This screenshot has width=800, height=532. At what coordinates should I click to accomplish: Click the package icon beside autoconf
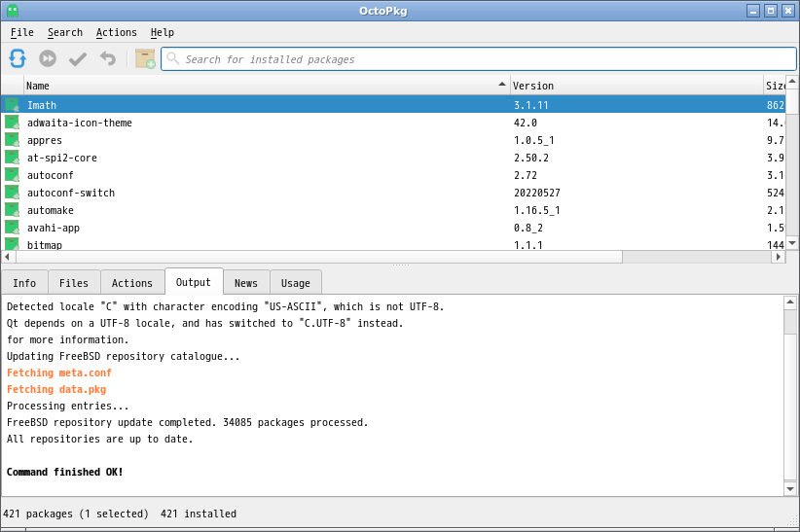click(13, 175)
